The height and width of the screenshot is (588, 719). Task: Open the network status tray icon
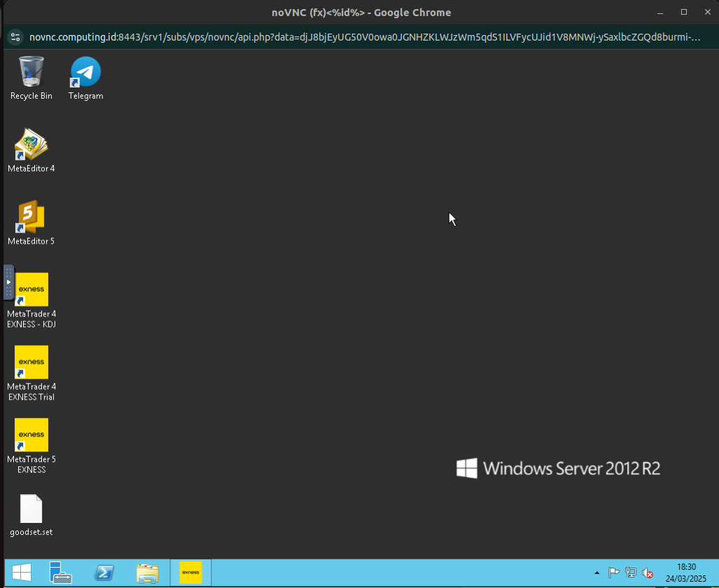[x=629, y=573]
